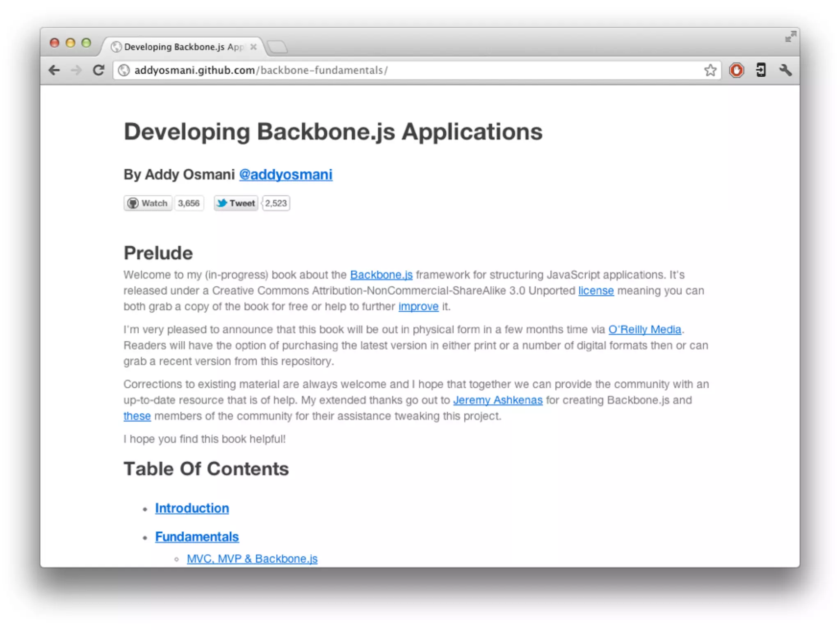Open the O'Reilly Media link
This screenshot has width=840, height=630.
click(644, 329)
